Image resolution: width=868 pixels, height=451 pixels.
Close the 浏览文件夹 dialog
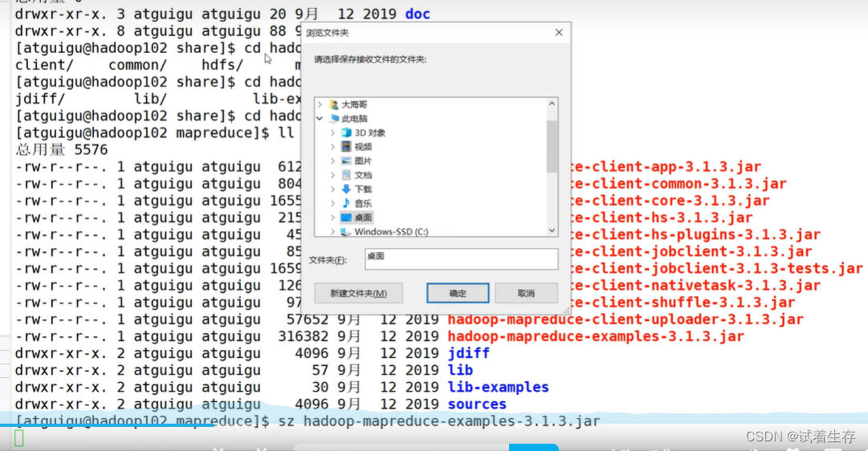pyautogui.click(x=559, y=33)
